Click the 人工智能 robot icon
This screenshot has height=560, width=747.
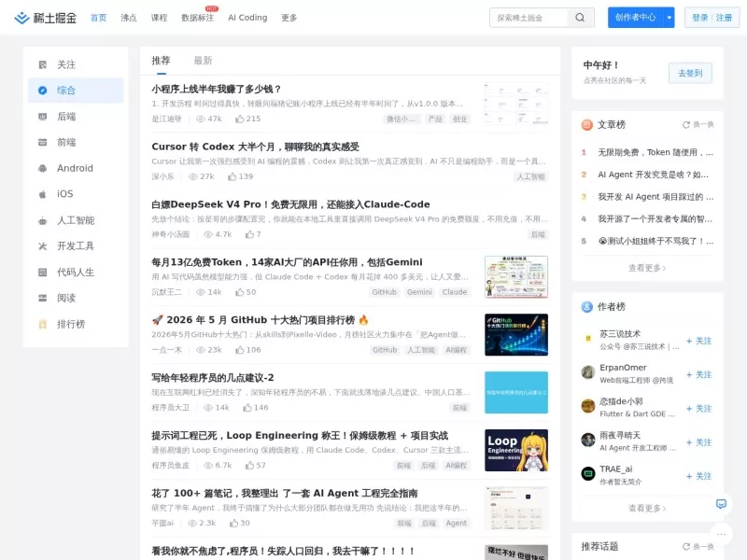coord(42,220)
